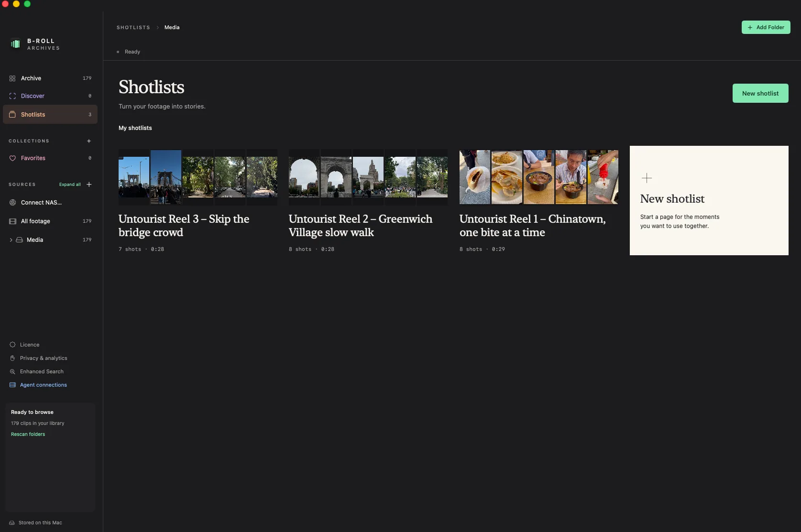Select the Media breadcrumb item
Screen dimensions: 801x532
pyautogui.click(x=172, y=28)
